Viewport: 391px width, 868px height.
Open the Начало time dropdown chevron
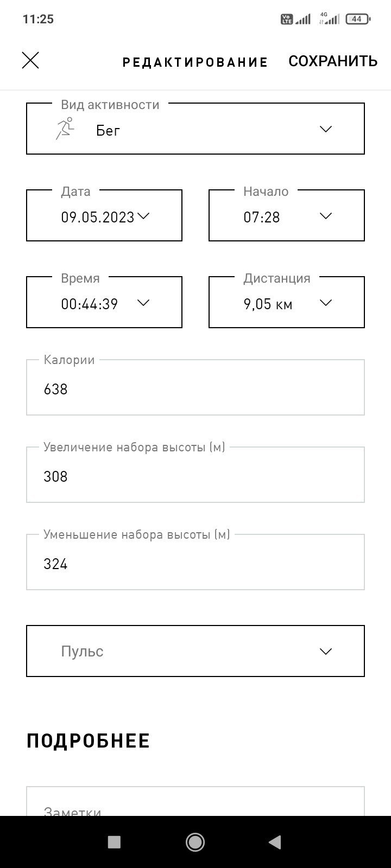(x=326, y=216)
